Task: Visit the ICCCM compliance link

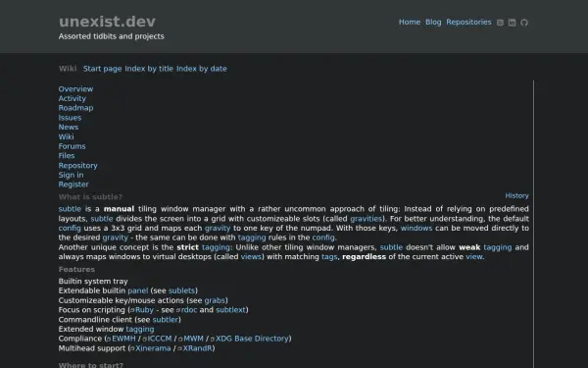Action: click(157, 339)
